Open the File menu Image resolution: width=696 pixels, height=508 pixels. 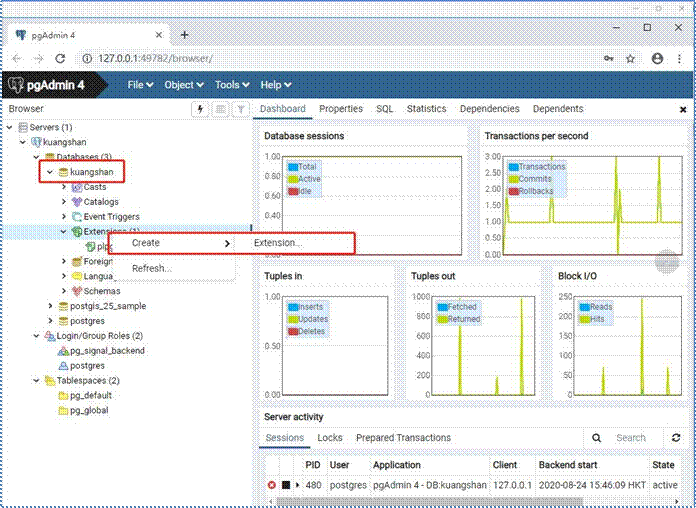pos(140,85)
